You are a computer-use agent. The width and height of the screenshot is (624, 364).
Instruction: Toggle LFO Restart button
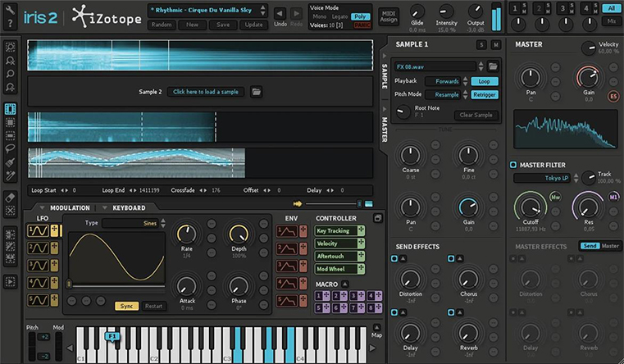click(x=153, y=306)
